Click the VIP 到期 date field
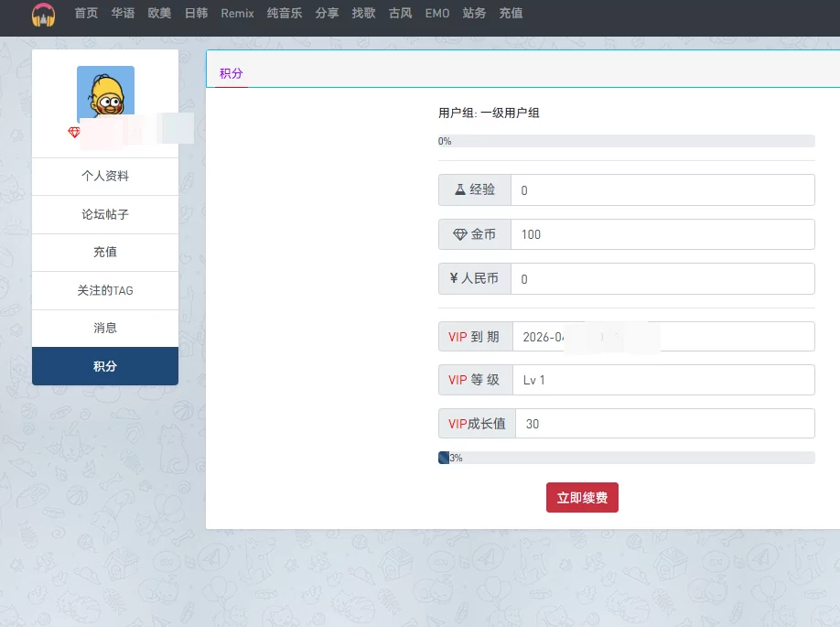The image size is (840, 627). [x=663, y=337]
